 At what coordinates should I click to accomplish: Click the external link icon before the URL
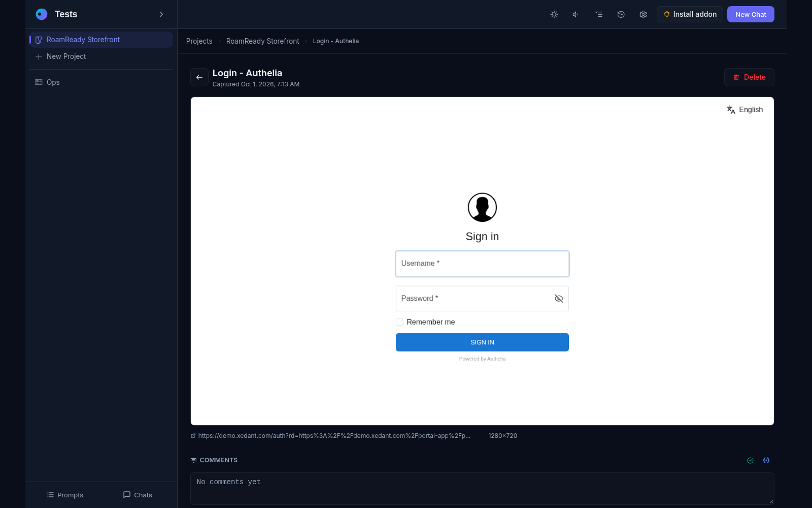(193, 436)
